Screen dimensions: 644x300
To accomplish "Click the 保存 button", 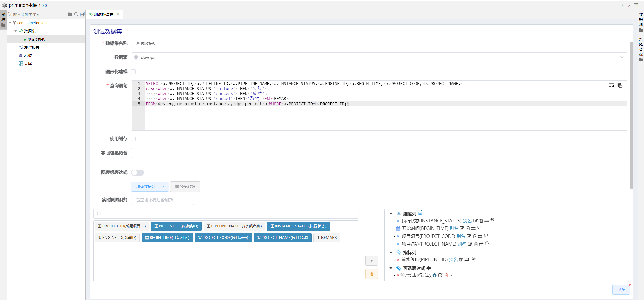I will point(621,290).
